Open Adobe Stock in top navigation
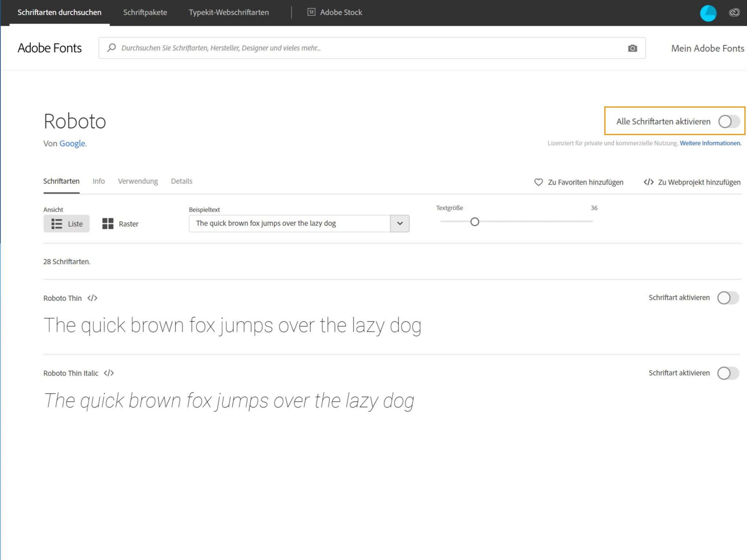 click(x=335, y=12)
